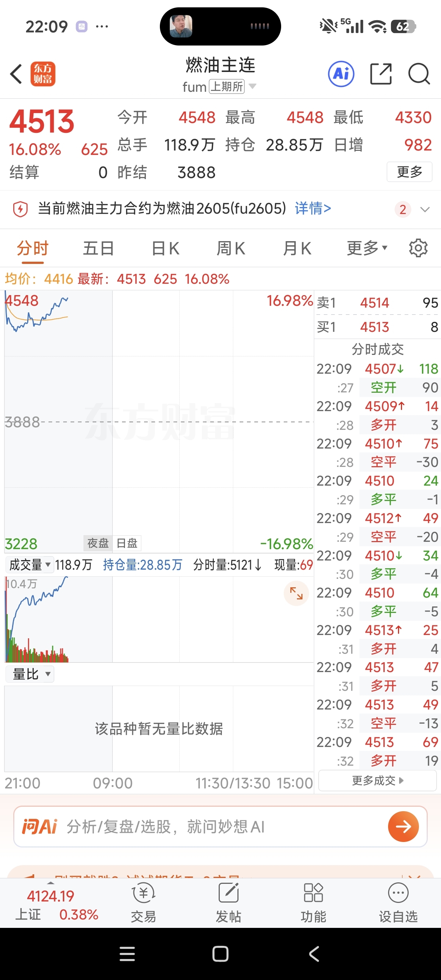Open the 量比 indicator dropdown
This screenshot has width=441, height=980.
(x=31, y=674)
